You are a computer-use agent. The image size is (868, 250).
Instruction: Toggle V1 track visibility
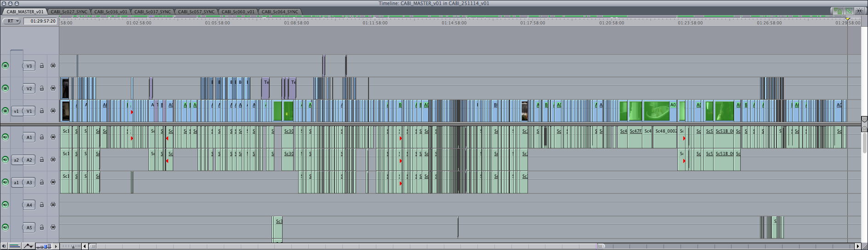click(6, 111)
